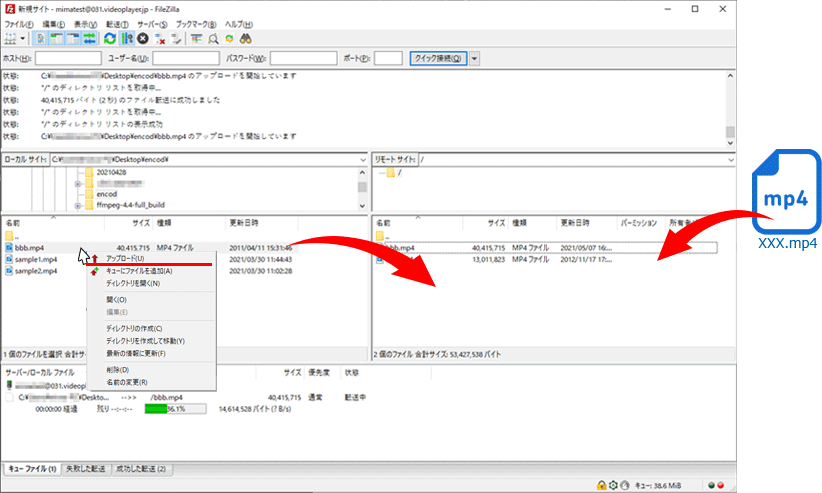Image resolution: width=822 pixels, height=493 pixels.
Task: Click the local tree scrollbar up arrow
Action: (362, 173)
